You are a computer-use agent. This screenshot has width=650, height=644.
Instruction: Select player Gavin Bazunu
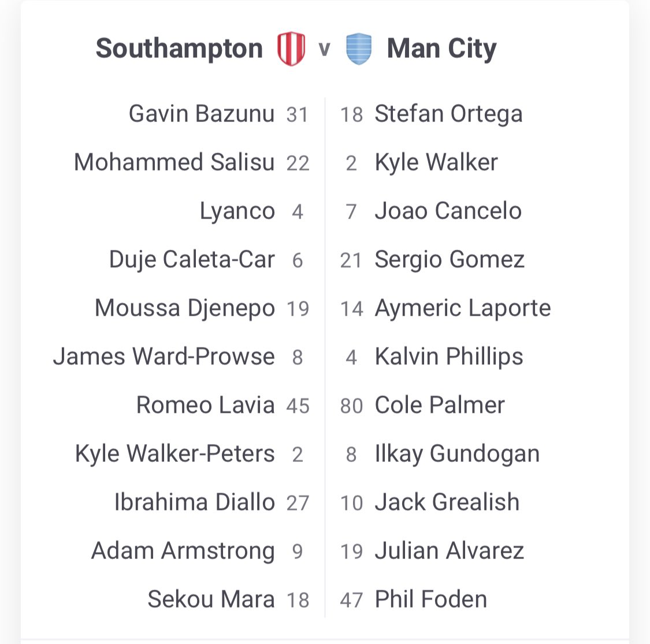click(x=201, y=114)
